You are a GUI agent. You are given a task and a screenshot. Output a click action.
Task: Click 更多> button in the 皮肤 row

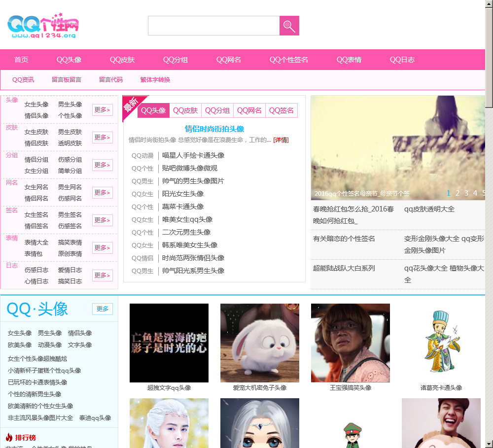point(103,138)
